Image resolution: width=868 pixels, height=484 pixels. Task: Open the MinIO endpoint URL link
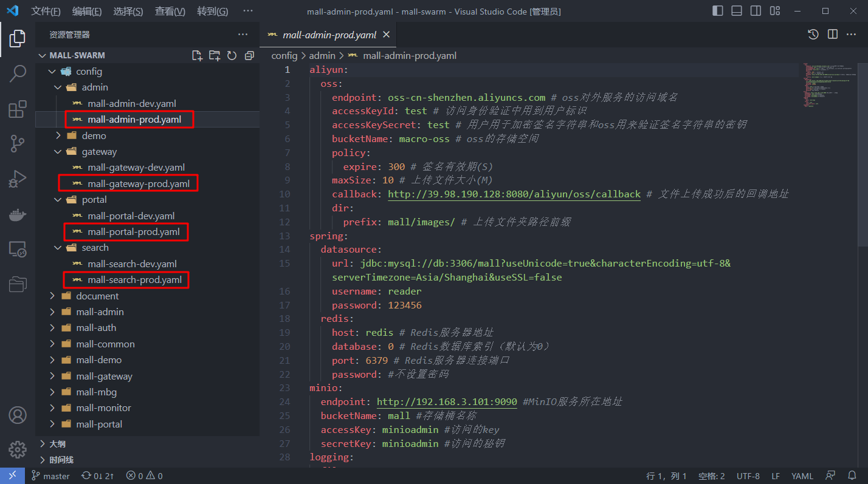point(447,402)
